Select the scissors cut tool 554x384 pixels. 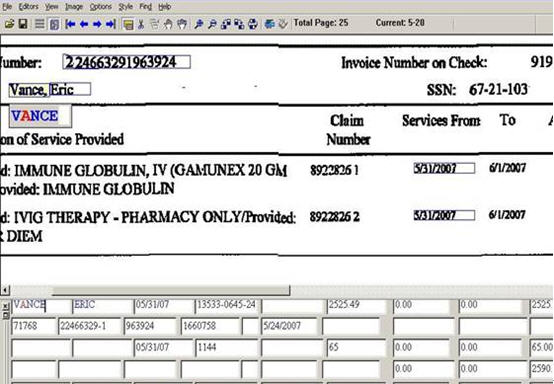141,24
